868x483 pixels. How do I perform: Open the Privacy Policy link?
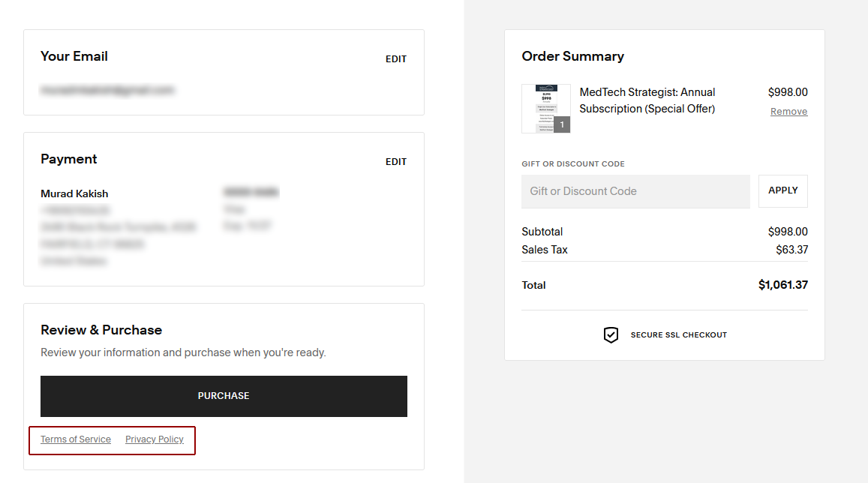tap(155, 439)
